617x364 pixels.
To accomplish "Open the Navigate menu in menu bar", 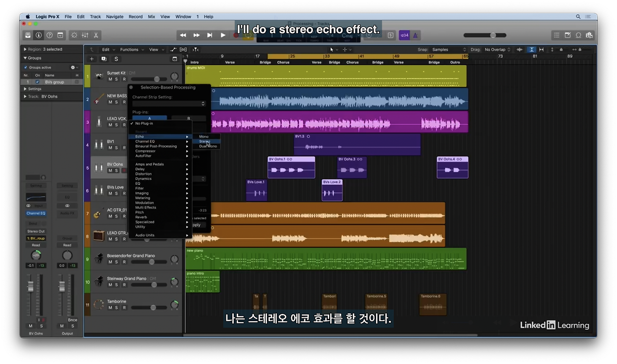I will point(115,16).
